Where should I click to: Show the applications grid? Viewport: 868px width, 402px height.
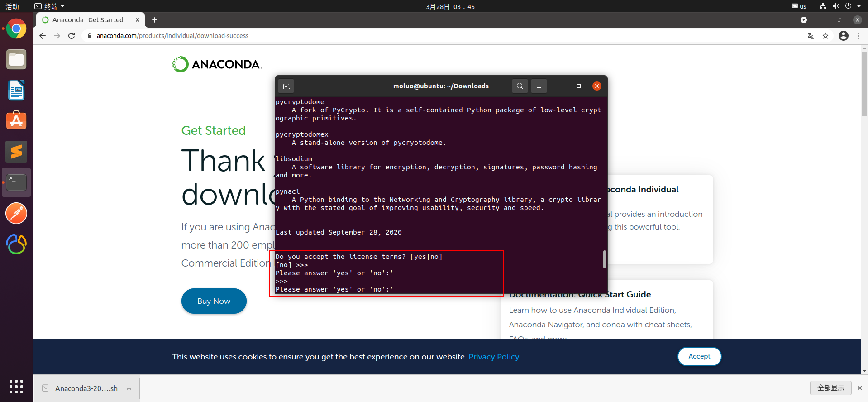16,387
